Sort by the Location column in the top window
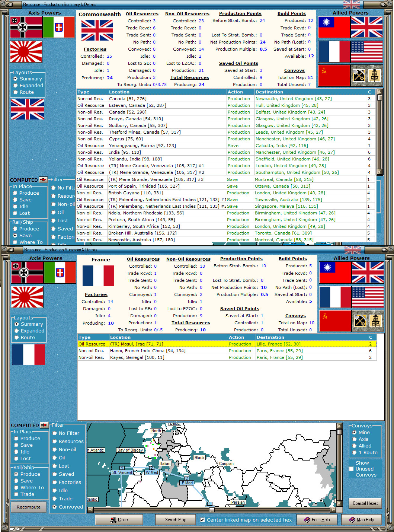This screenshot has height=532, width=394. pyautogui.click(x=167, y=92)
